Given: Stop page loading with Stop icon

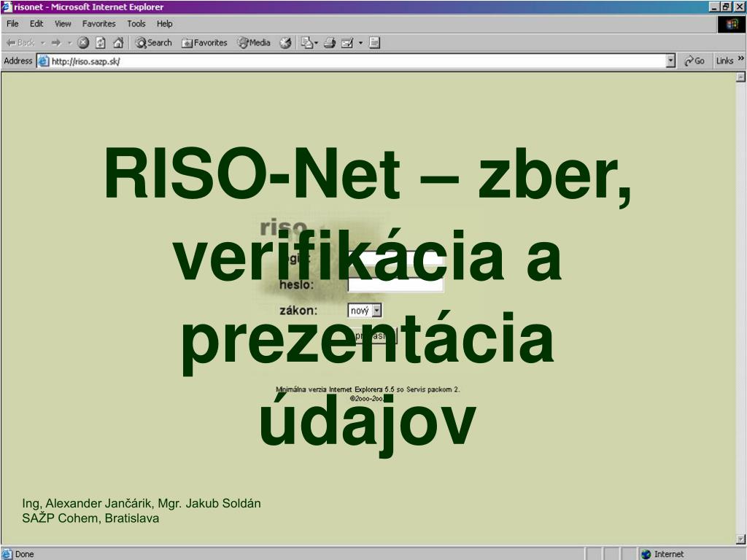Looking at the screenshot, I should [x=83, y=43].
